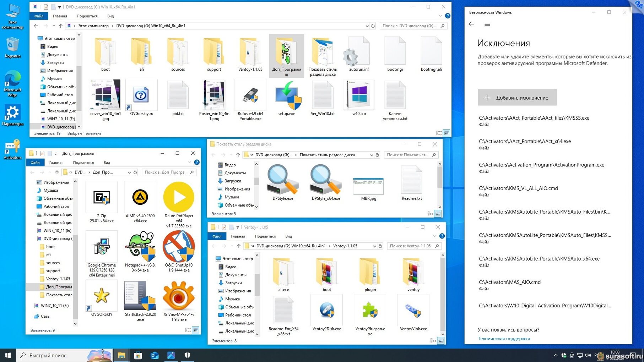The image size is (644, 362).
Task: Click the Добавить исключение button
Action: 517,98
